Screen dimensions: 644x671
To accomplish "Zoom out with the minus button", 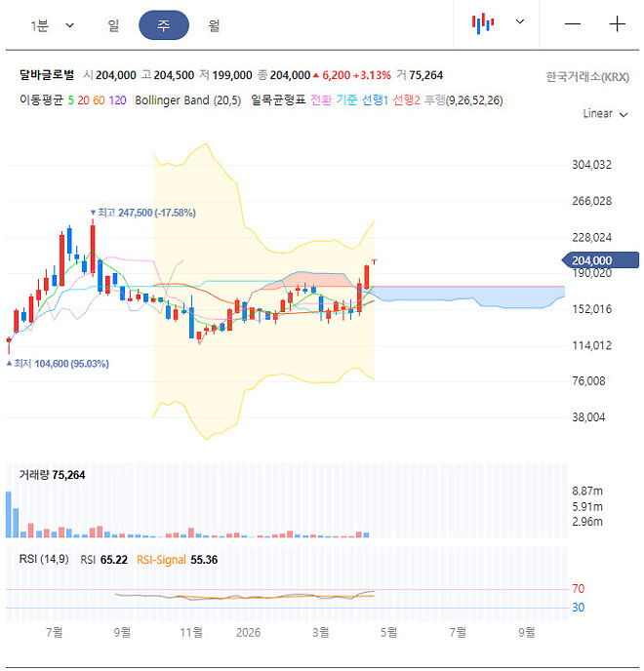I will [573, 24].
